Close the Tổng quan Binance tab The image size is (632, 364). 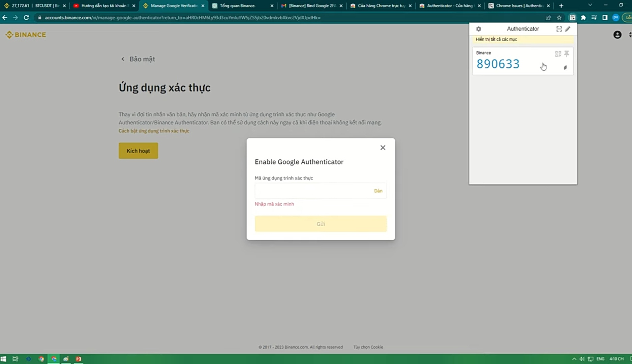272,6
